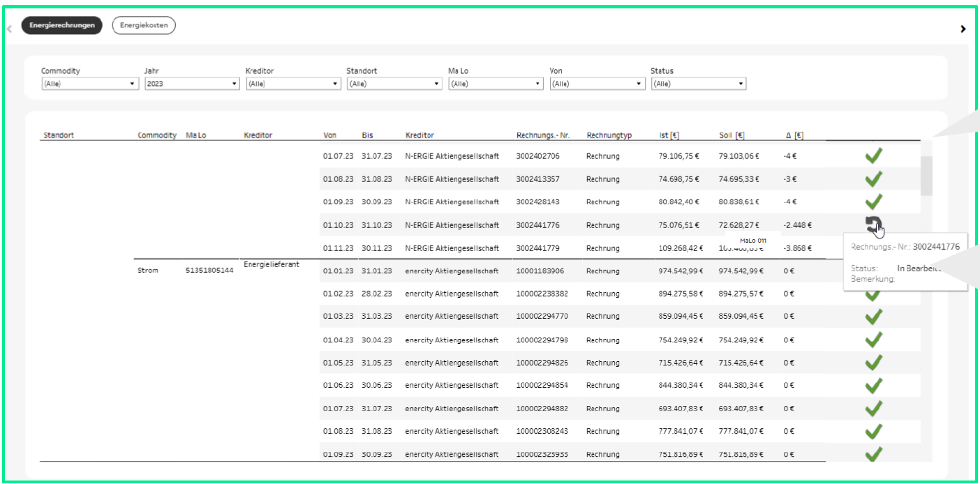Click invoice number 3002428143 in the table
The image size is (980, 484).
point(537,202)
